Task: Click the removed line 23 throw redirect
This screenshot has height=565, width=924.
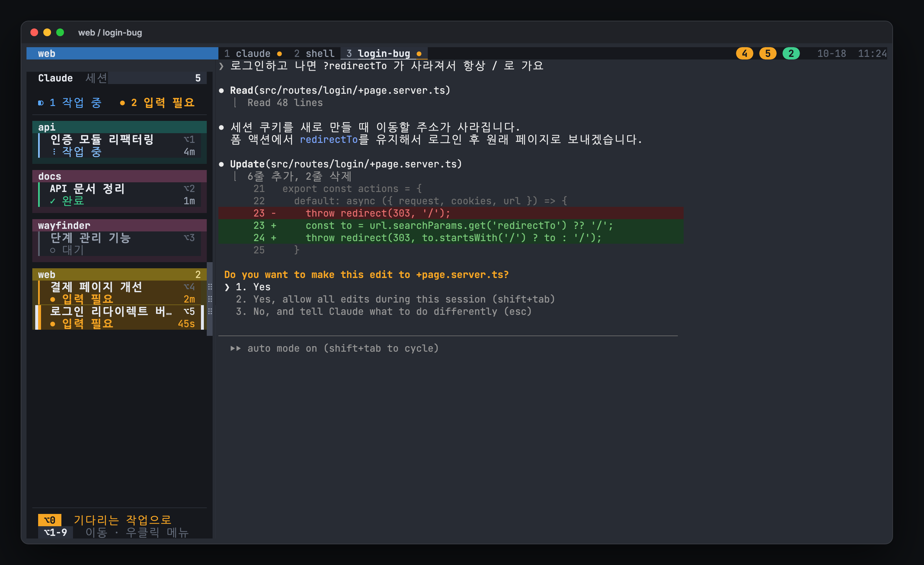Action: click(451, 213)
